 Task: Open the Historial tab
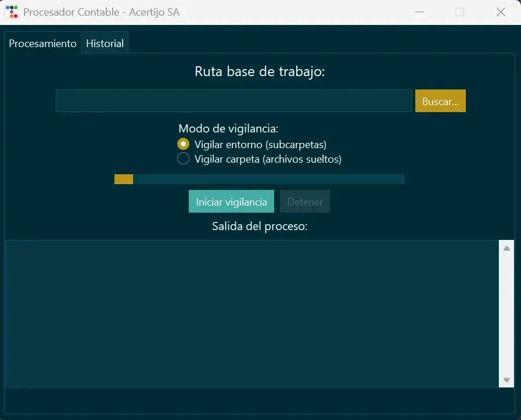coord(105,43)
